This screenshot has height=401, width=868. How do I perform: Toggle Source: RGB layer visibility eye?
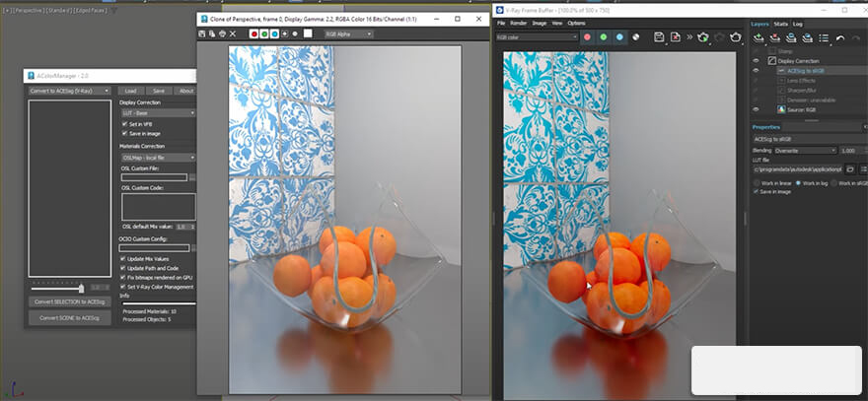click(x=756, y=109)
